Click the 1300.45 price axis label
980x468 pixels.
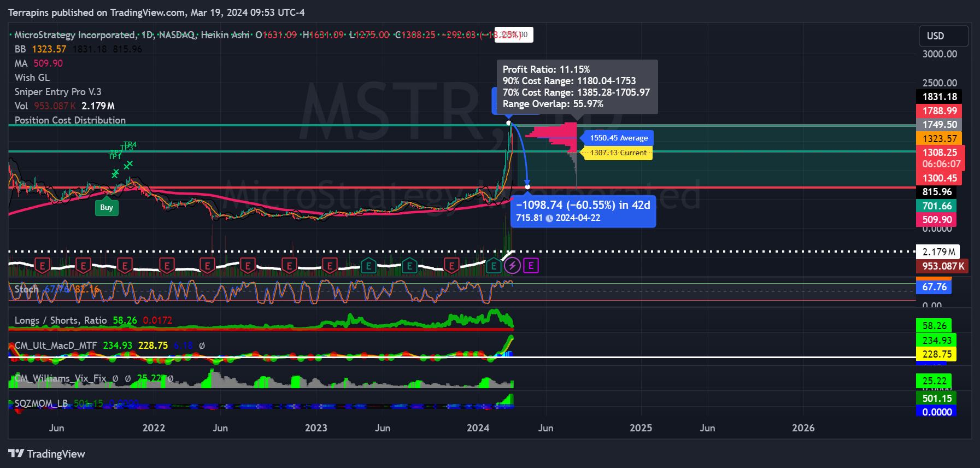click(x=939, y=178)
